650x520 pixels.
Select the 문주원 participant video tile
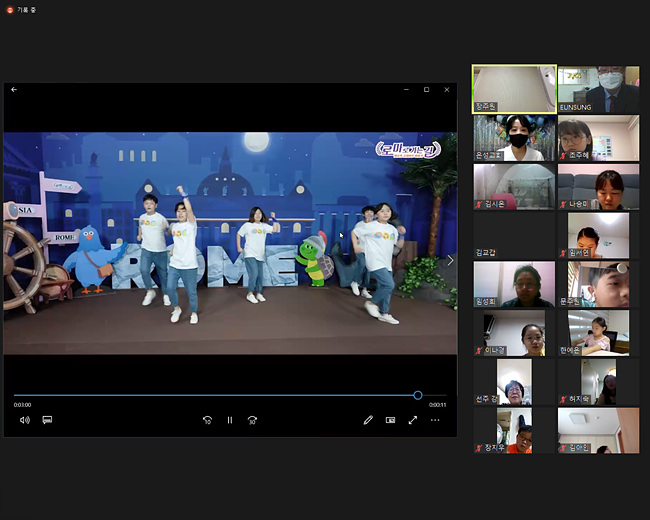598,284
